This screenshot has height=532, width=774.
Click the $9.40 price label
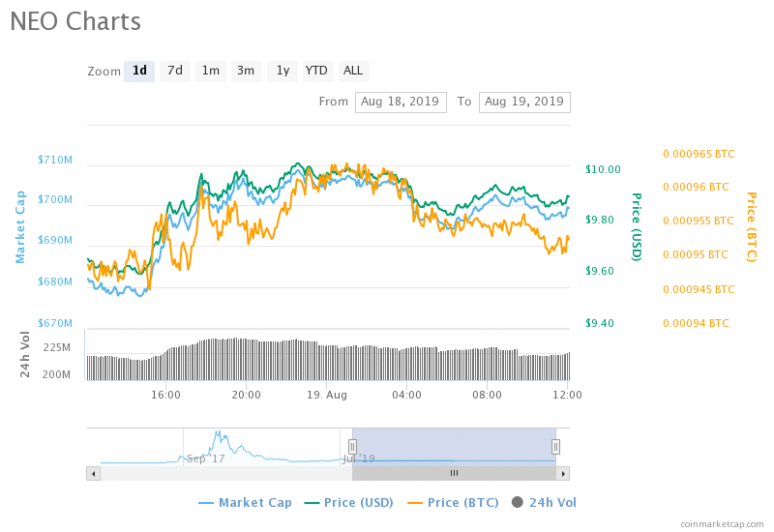tap(600, 324)
